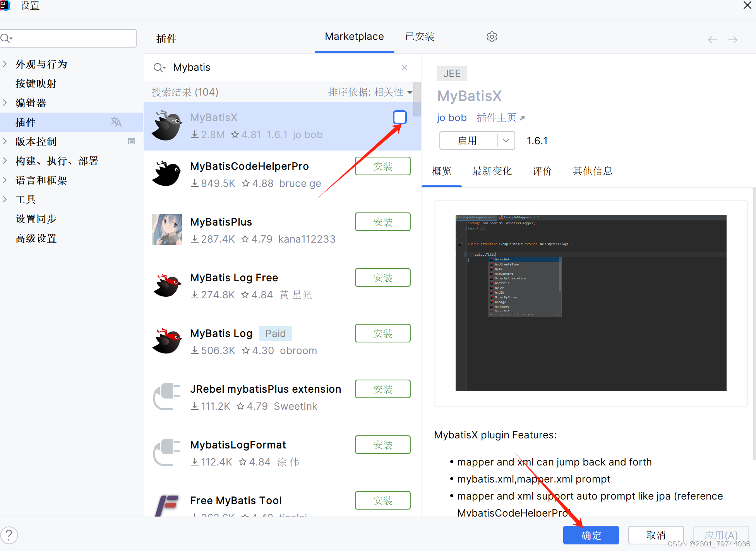Image resolution: width=756 pixels, height=551 pixels.
Task: Install the MyBatis Log Free plugin
Action: click(383, 277)
